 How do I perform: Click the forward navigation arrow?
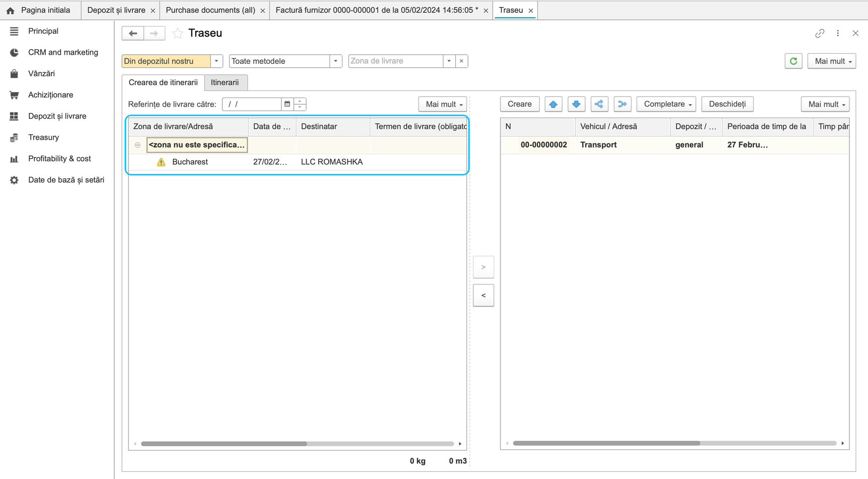tap(154, 33)
